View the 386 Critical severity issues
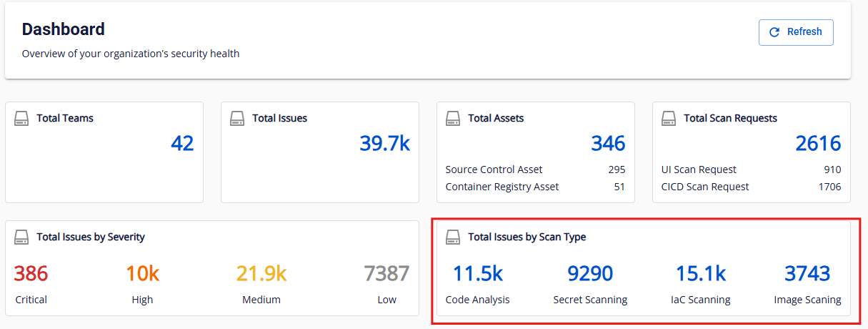 pos(31,274)
